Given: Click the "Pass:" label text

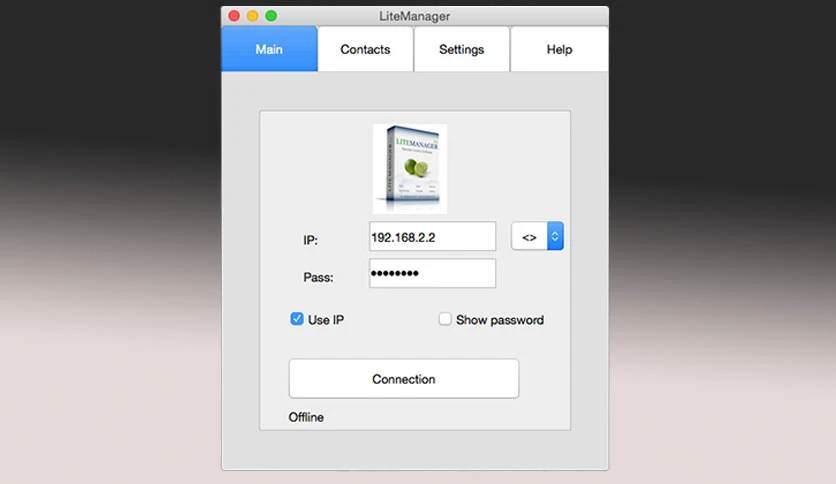Looking at the screenshot, I should click(x=318, y=277).
